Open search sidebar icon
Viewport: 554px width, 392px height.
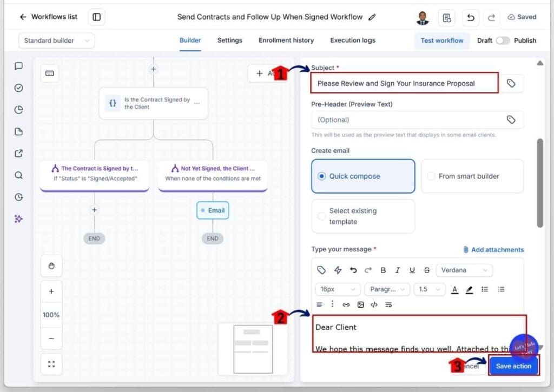[19, 175]
